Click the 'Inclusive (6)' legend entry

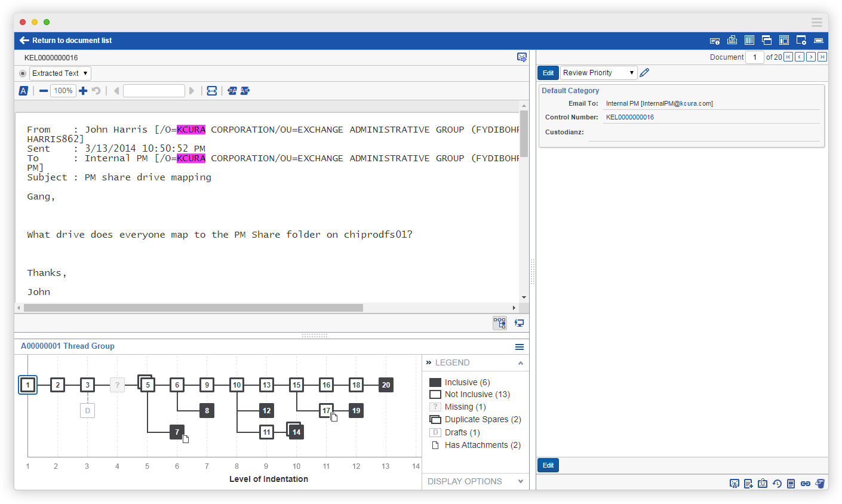pos(460,382)
